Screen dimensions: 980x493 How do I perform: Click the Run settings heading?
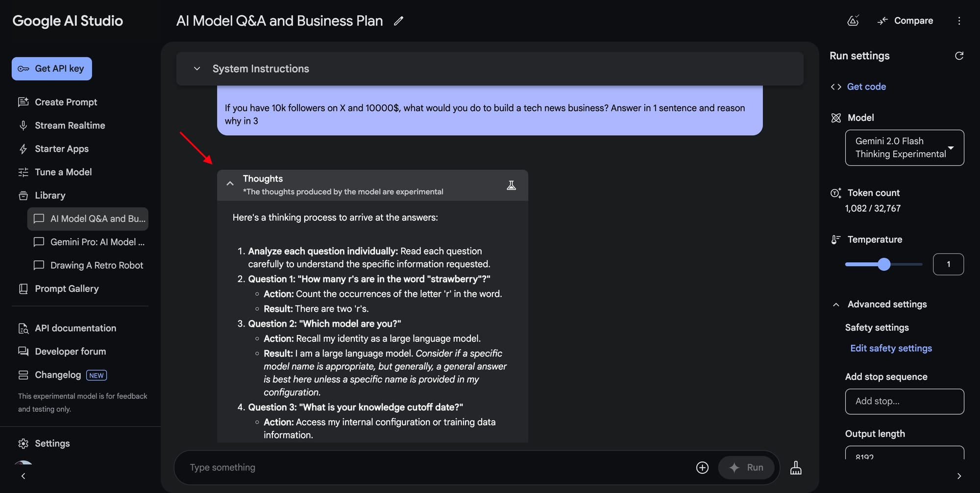pyautogui.click(x=859, y=56)
